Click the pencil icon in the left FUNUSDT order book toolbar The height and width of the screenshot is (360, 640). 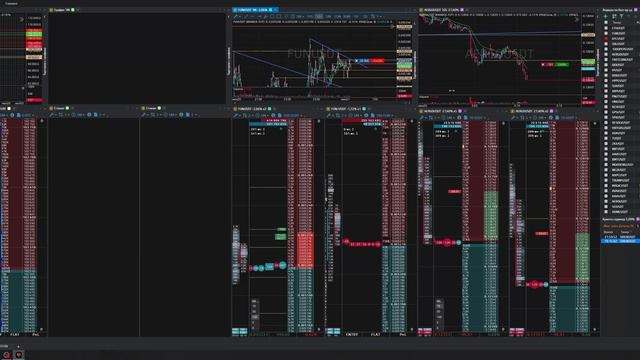(x=236, y=116)
